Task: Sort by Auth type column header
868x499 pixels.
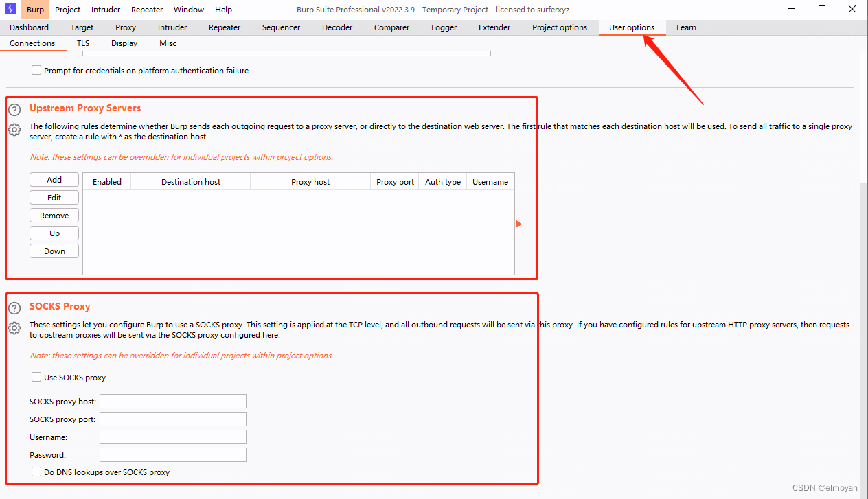Action: (x=442, y=182)
